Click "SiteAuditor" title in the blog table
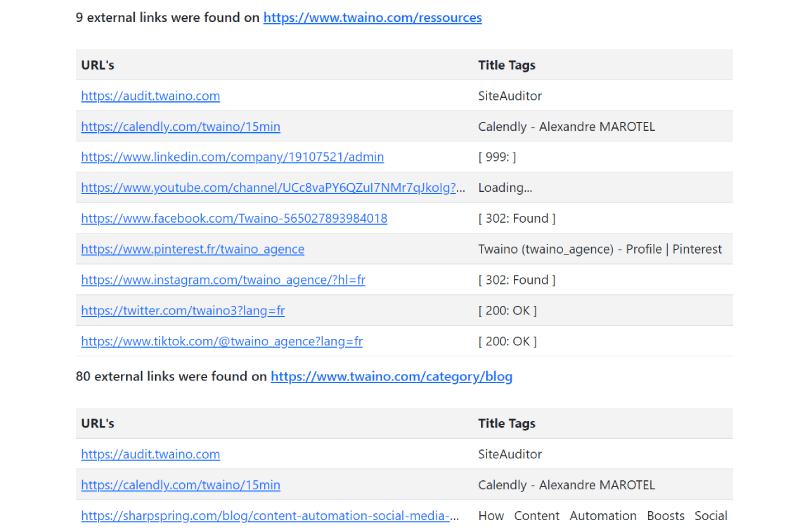 510,454
